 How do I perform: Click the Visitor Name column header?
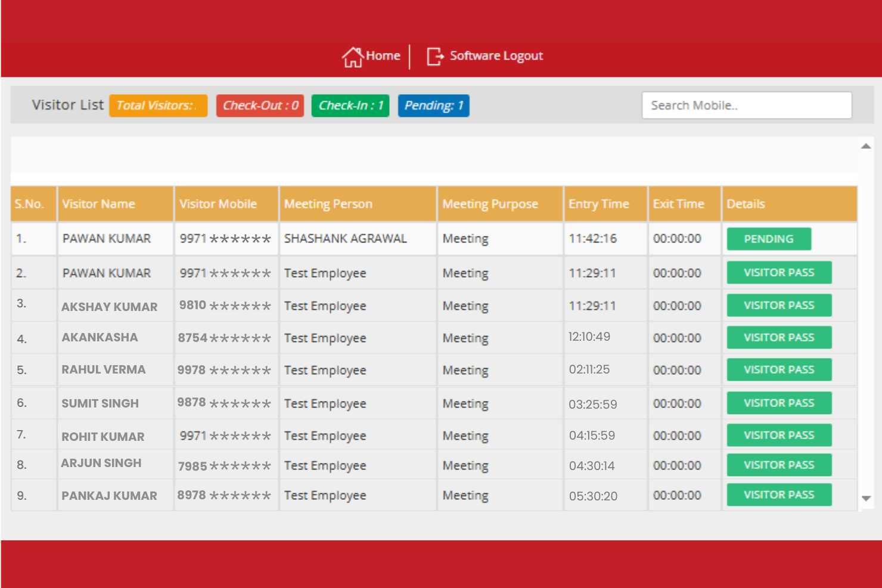116,204
